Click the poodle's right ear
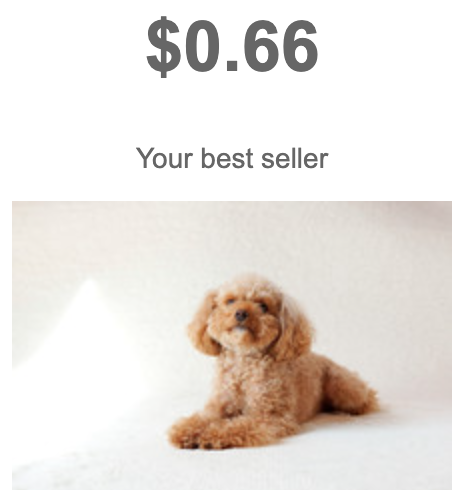The height and width of the screenshot is (490, 458). [x=293, y=328]
